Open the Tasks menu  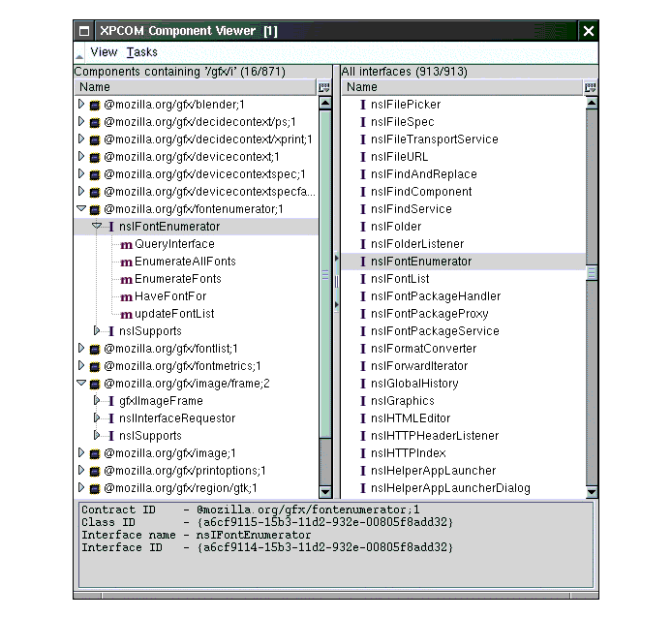point(141,52)
